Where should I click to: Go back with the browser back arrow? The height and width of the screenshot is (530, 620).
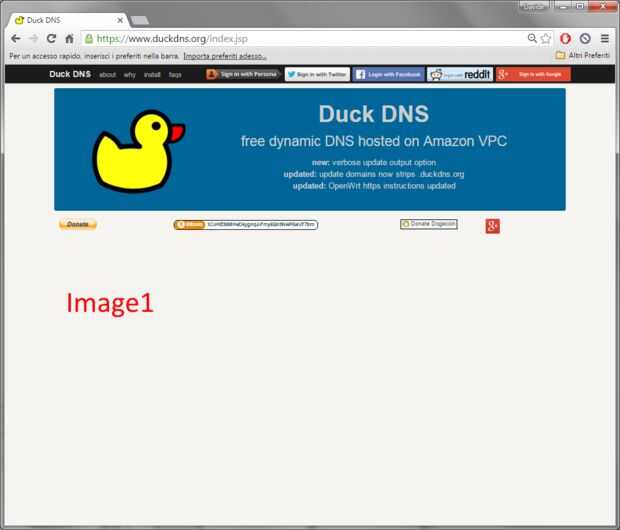[x=16, y=39]
